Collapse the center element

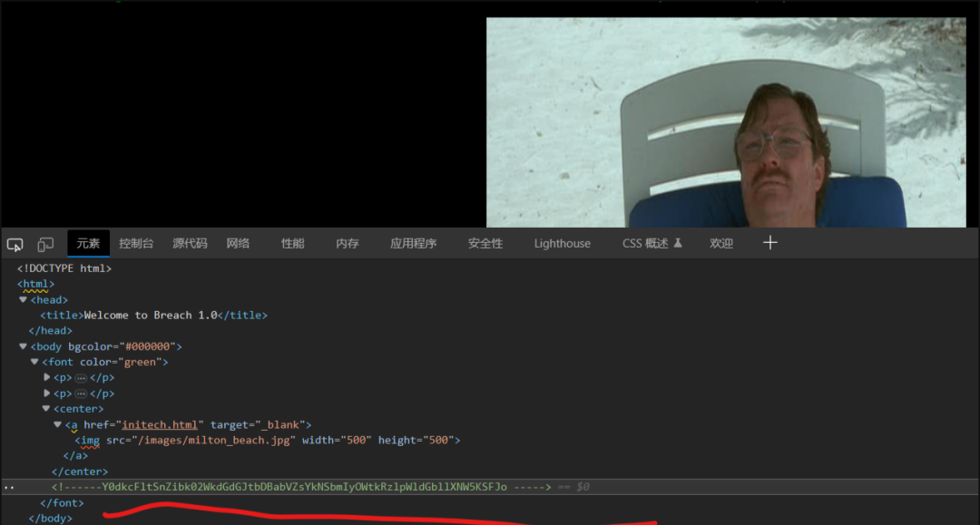pyautogui.click(x=46, y=409)
